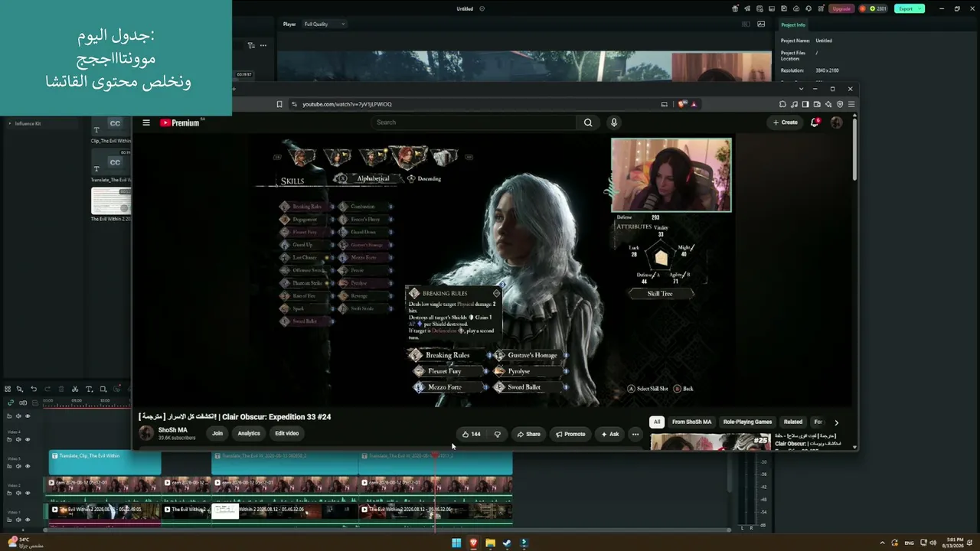Open the YouTube guide hamburger menu
980x551 pixels.
tap(146, 122)
